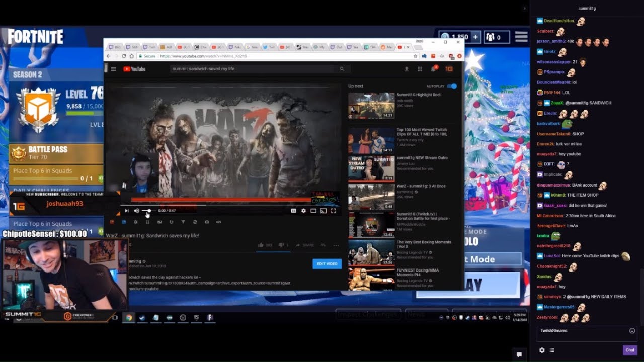Seek on the red video progress bar
Screen dimensions: 644x362
click(221, 200)
